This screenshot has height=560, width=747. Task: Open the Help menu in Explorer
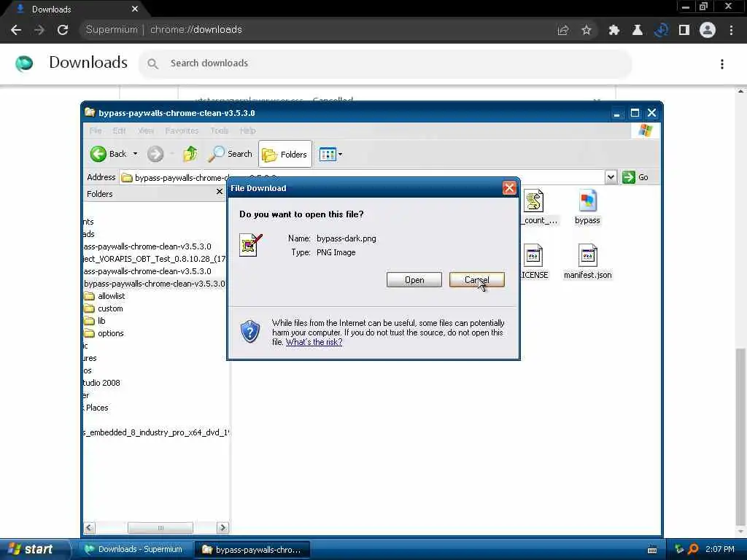(x=247, y=131)
